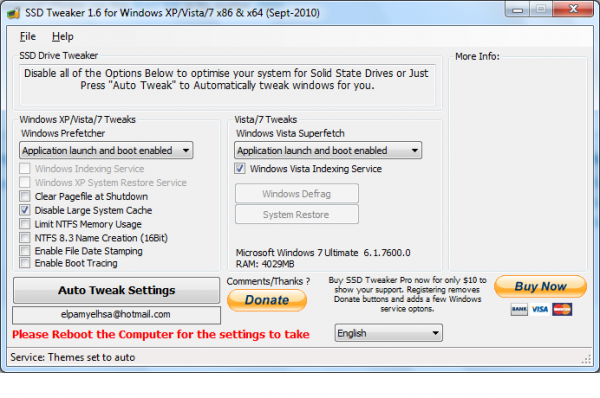Image resolution: width=600 pixels, height=398 pixels.
Task: Click the Visa card icon
Action: [540, 309]
